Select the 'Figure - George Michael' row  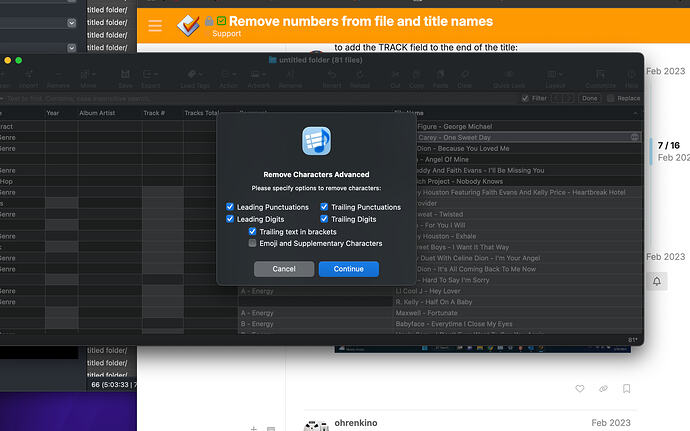[529, 126]
